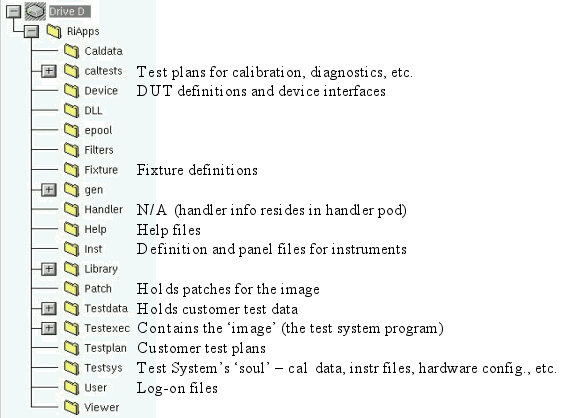Click the RiApps folder icon
The height and width of the screenshot is (418, 565).
pyautogui.click(x=54, y=31)
